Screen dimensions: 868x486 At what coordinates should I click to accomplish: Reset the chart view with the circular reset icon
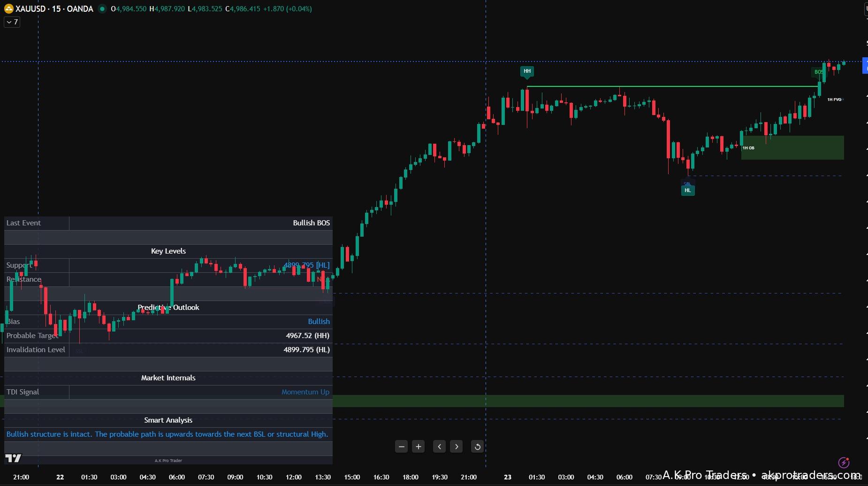pos(477,447)
